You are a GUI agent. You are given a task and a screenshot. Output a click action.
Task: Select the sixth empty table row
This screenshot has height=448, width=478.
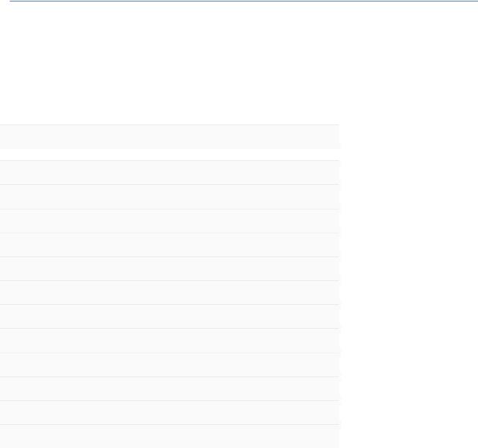[170, 292]
